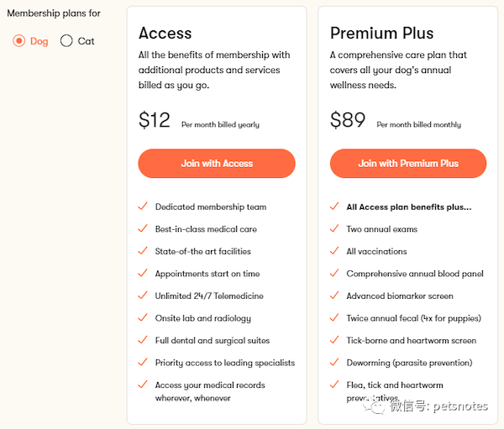Click All Access plan benefits plus text
The height and width of the screenshot is (429, 504).
click(409, 207)
